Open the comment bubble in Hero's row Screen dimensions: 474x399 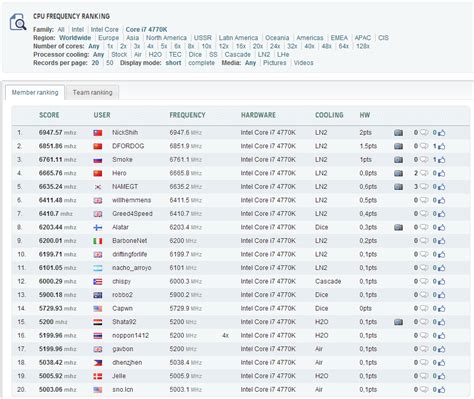coord(424,173)
